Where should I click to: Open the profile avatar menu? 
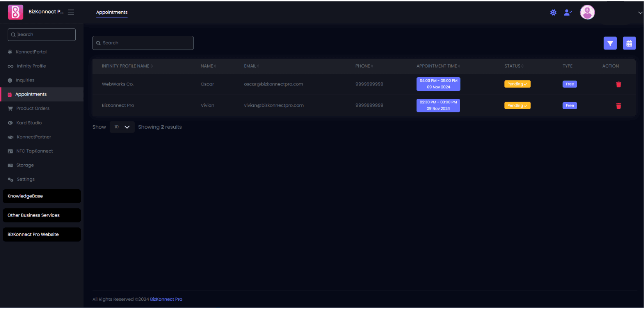click(587, 12)
